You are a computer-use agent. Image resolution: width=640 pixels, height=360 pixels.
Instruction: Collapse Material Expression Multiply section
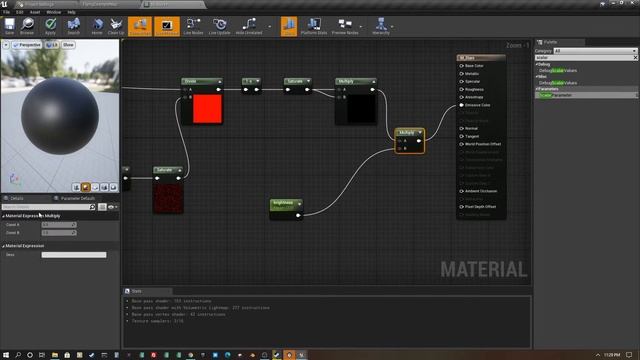3,216
